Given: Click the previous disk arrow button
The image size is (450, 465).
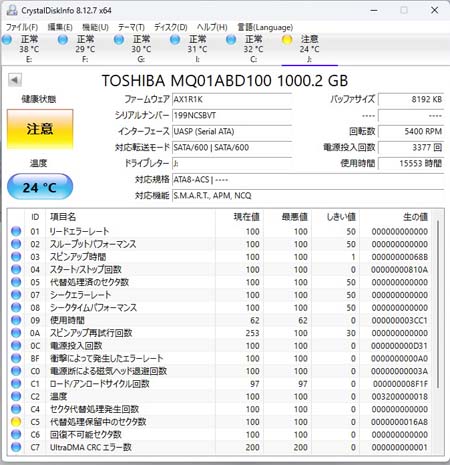Looking at the screenshot, I should click(15, 80).
